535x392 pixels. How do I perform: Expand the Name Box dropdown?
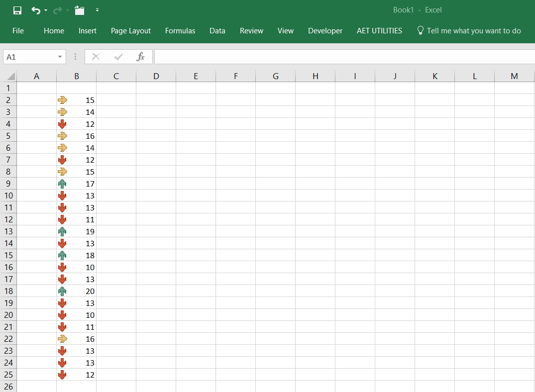coord(59,57)
